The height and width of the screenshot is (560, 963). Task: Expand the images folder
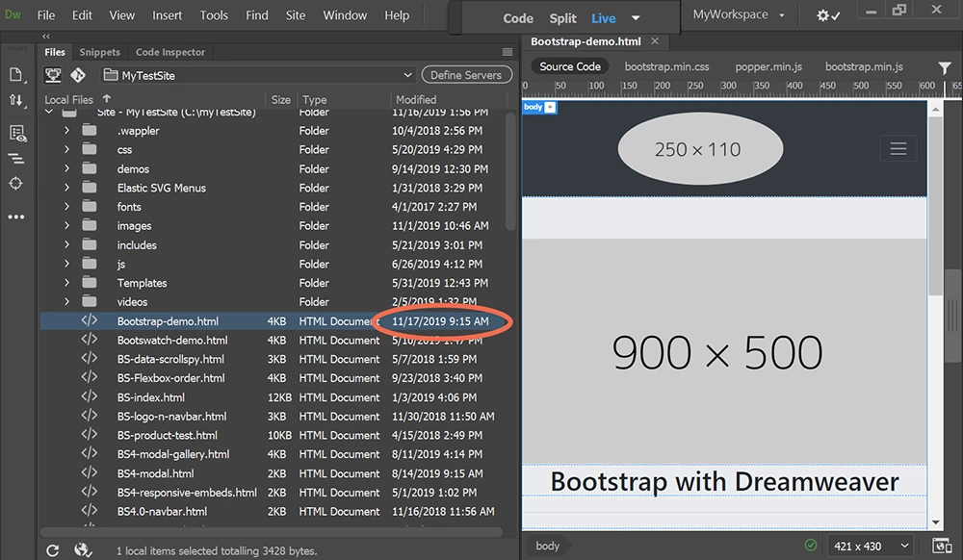[x=66, y=225]
